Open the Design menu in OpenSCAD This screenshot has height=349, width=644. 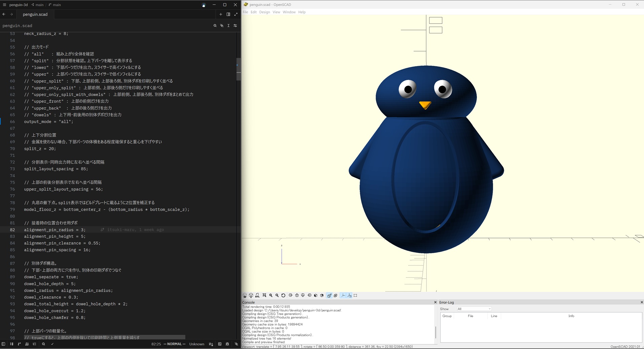coord(264,12)
